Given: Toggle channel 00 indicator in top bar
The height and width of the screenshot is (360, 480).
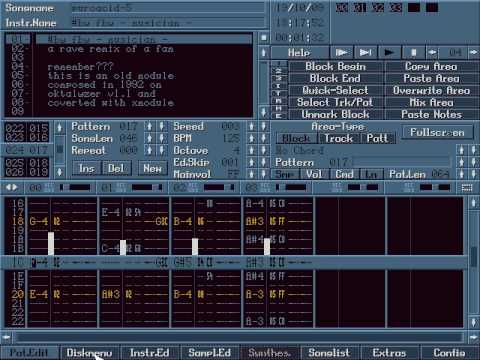Looking at the screenshot, I should (342, 7).
